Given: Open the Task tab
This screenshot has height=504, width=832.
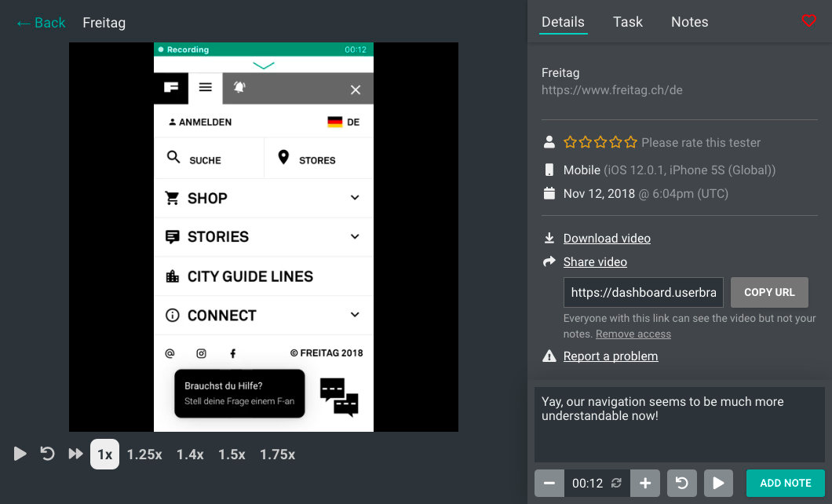Looking at the screenshot, I should click(x=628, y=22).
